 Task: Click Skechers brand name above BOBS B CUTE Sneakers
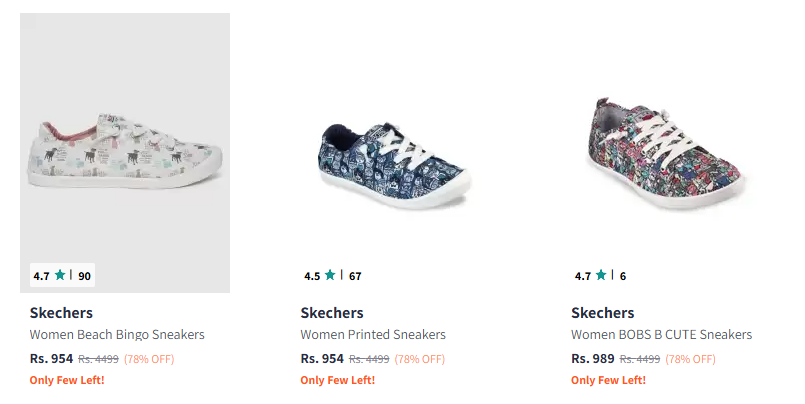click(x=602, y=313)
